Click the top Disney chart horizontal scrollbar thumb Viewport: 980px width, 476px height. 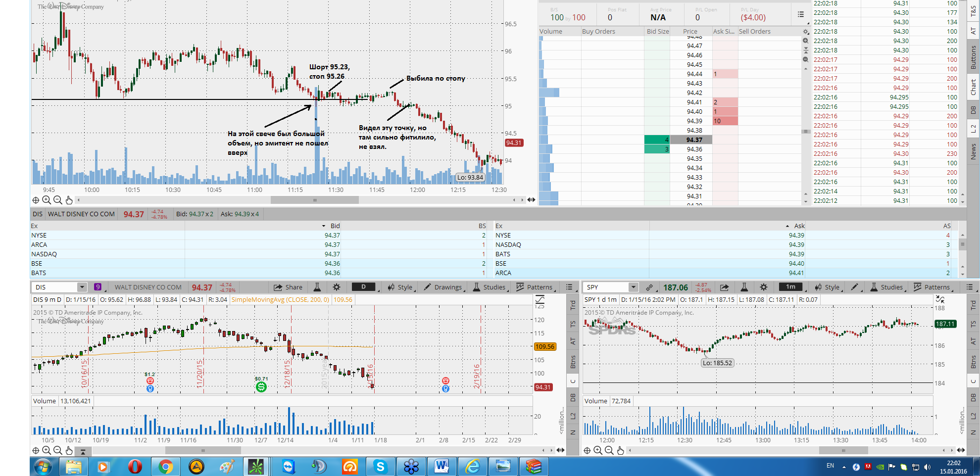(x=314, y=200)
